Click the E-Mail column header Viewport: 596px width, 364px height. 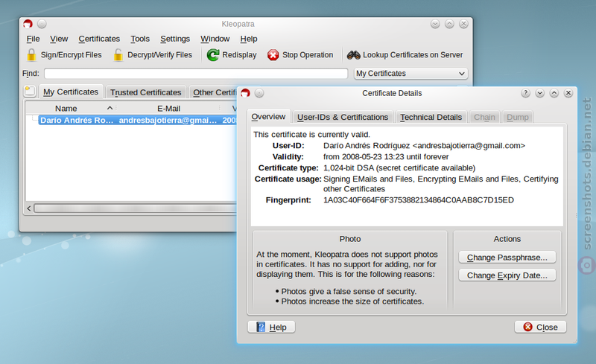click(x=168, y=108)
